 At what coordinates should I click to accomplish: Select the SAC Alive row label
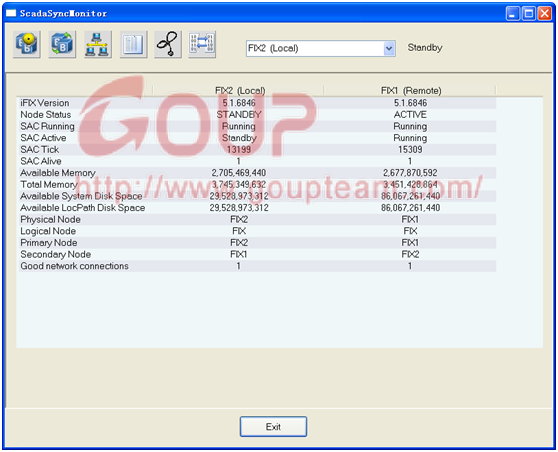[x=41, y=161]
